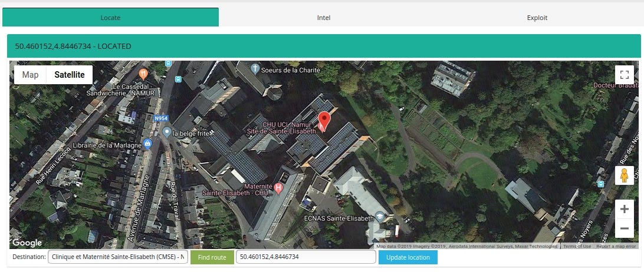Click bus stop icon near Rue des Noyers
Screen dimensions: 644x272
click(601, 184)
